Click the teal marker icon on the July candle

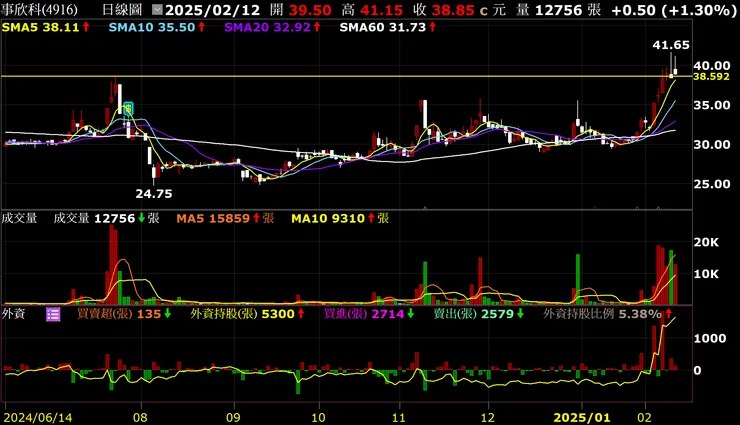[128, 108]
